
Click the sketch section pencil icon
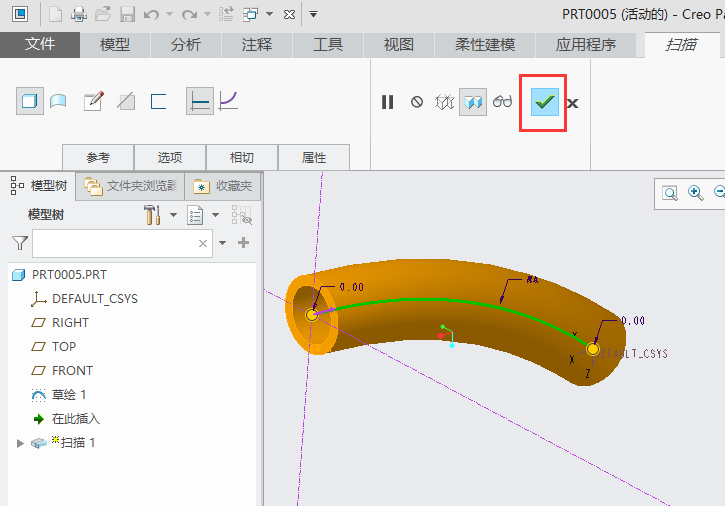(94, 101)
